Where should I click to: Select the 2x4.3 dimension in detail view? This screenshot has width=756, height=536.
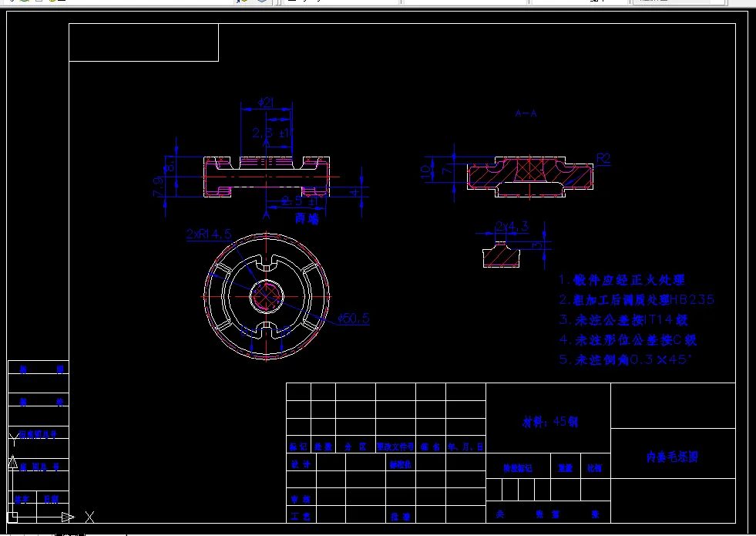click(512, 226)
